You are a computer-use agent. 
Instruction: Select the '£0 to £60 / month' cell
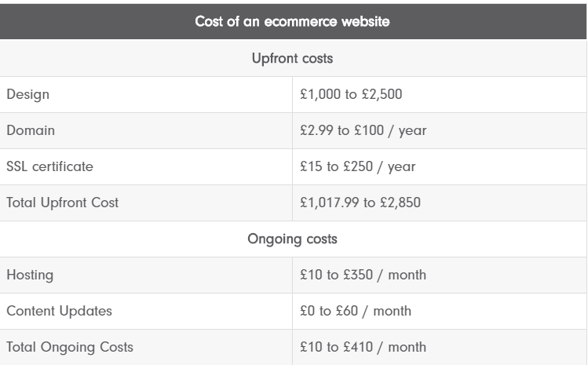(356, 311)
